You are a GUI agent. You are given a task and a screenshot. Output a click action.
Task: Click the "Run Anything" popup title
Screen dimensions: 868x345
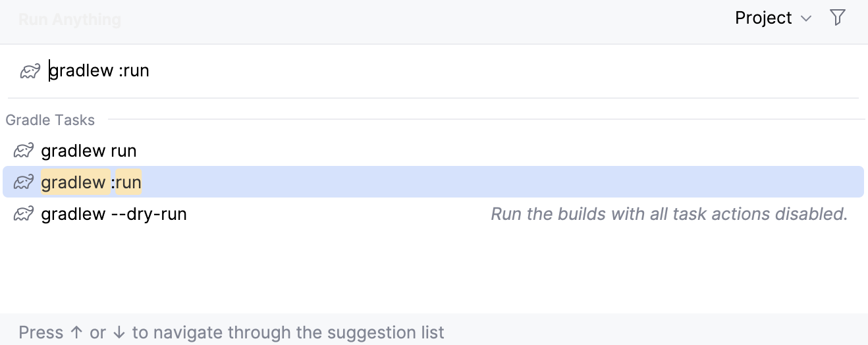(69, 19)
